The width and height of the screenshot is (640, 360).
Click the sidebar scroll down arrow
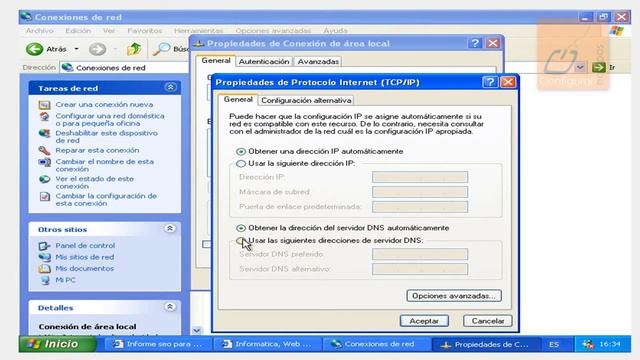pyautogui.click(x=197, y=330)
